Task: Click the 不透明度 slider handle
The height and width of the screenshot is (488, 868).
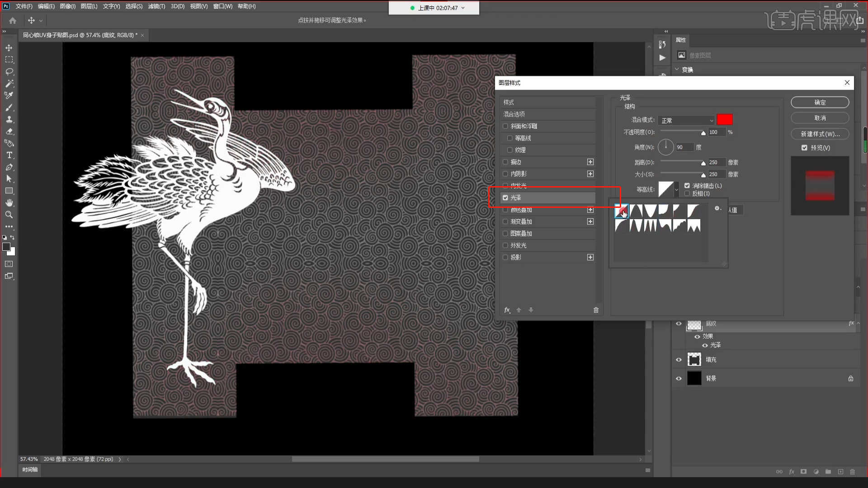Action: pyautogui.click(x=703, y=133)
